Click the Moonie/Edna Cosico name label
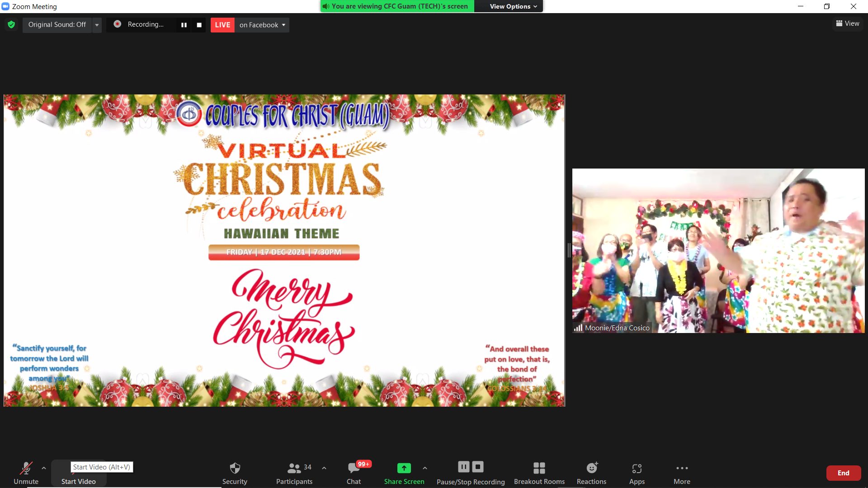Viewport: 868px width, 488px height. pyautogui.click(x=617, y=328)
